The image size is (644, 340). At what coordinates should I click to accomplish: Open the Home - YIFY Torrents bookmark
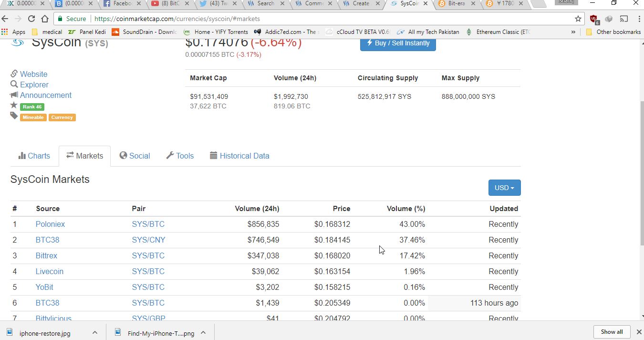(216, 32)
